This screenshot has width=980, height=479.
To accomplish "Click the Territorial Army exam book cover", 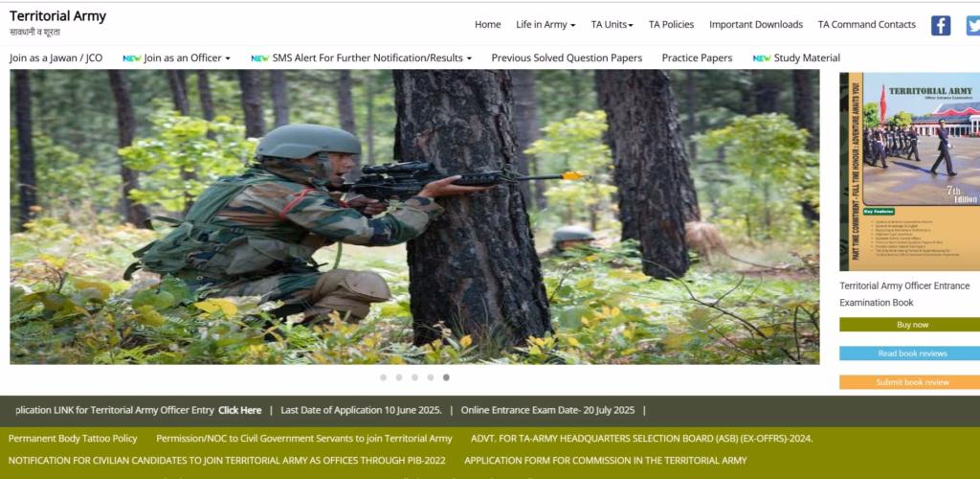I will (x=909, y=171).
